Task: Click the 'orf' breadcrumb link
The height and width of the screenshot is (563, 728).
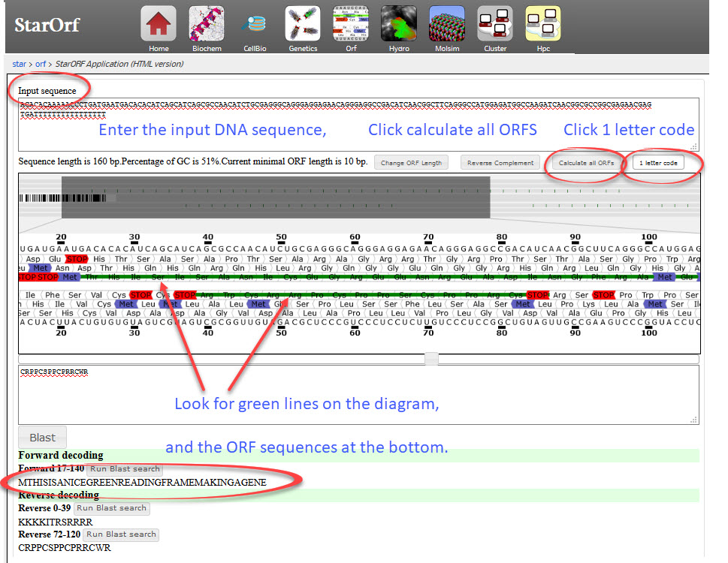Action: [x=41, y=64]
